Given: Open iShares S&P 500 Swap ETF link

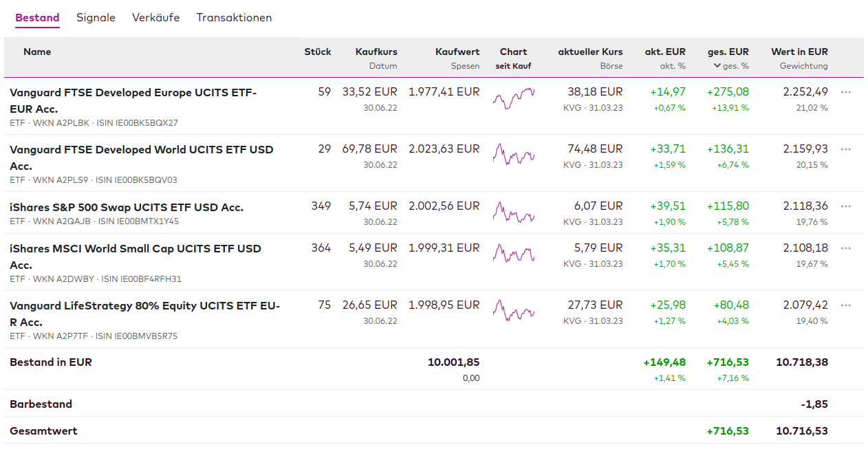Looking at the screenshot, I should [x=127, y=207].
